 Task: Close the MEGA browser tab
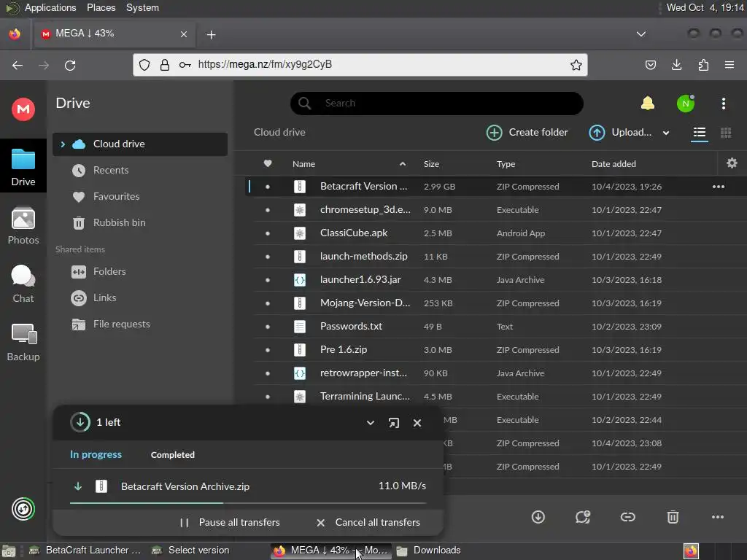tap(183, 34)
